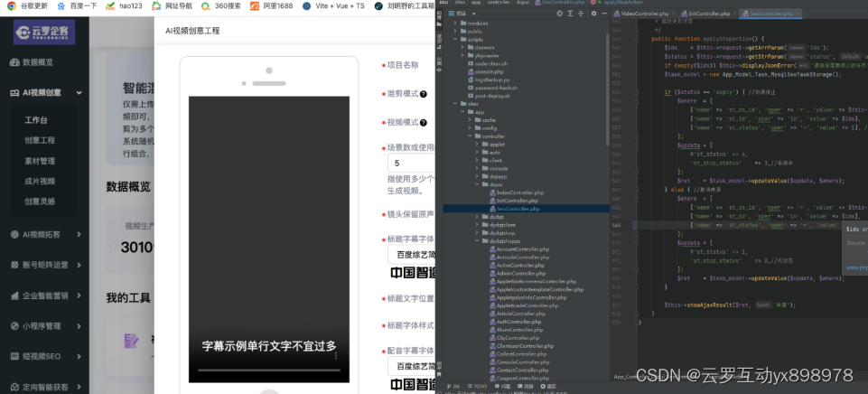Expand the 短视频SEO sidebar section
Viewport: 868px width, 394px height.
pos(79,356)
